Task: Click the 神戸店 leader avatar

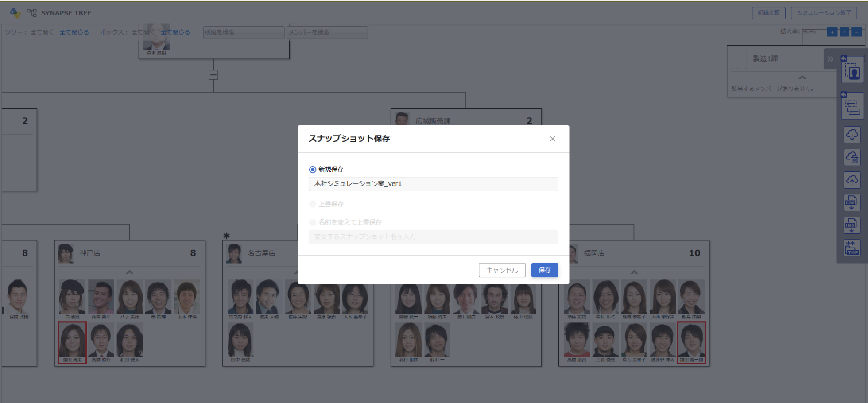Action: click(66, 253)
